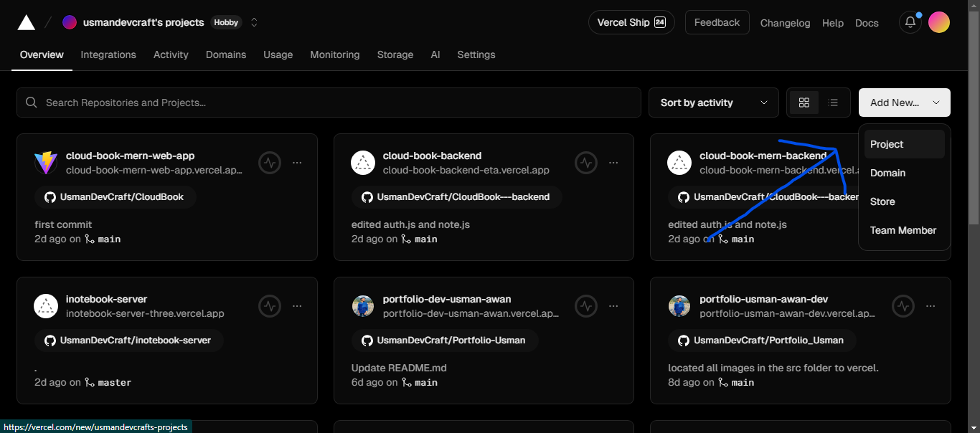The width and height of the screenshot is (980, 433).
Task: Click the Vercel triangle logo
Action: point(27,23)
